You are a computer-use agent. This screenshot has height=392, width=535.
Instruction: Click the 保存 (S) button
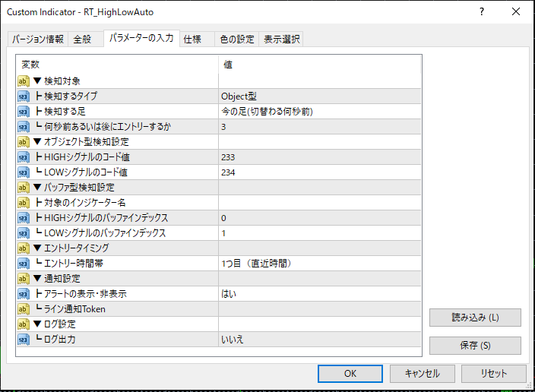point(475,346)
